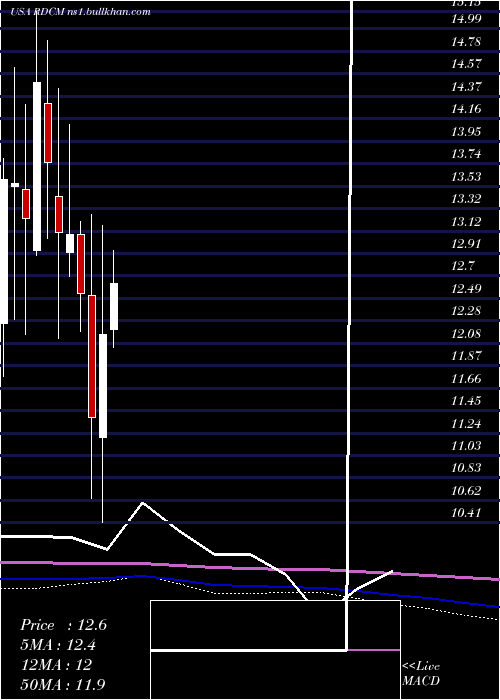Click the price axis label 11.24
500x700 pixels.
click(x=466, y=424)
